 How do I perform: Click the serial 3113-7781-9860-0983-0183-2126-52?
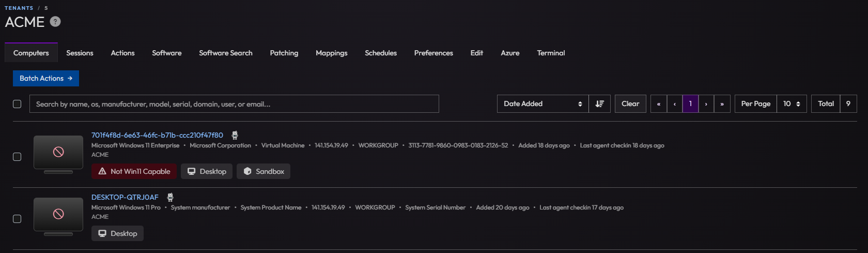pyautogui.click(x=458, y=145)
